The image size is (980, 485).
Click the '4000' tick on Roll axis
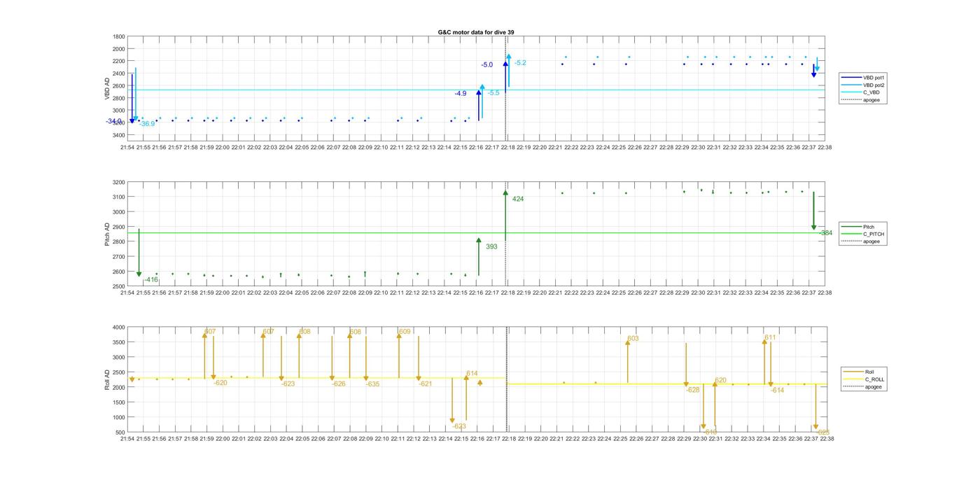coord(118,327)
